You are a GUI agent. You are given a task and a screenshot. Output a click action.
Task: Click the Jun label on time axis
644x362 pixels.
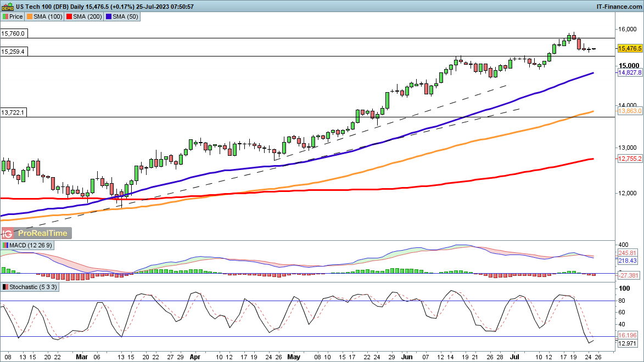point(407,357)
